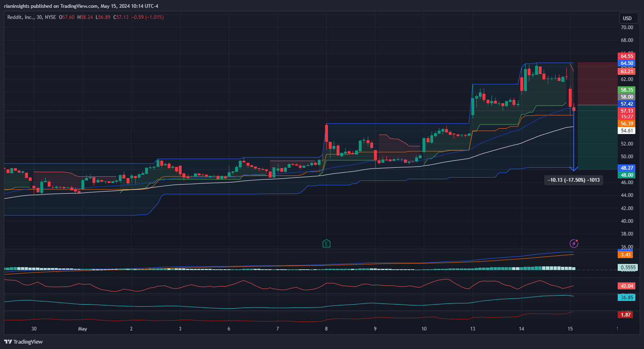Select the Reddit, Inc. symbol title
This screenshot has width=644, height=349.
tap(21, 17)
